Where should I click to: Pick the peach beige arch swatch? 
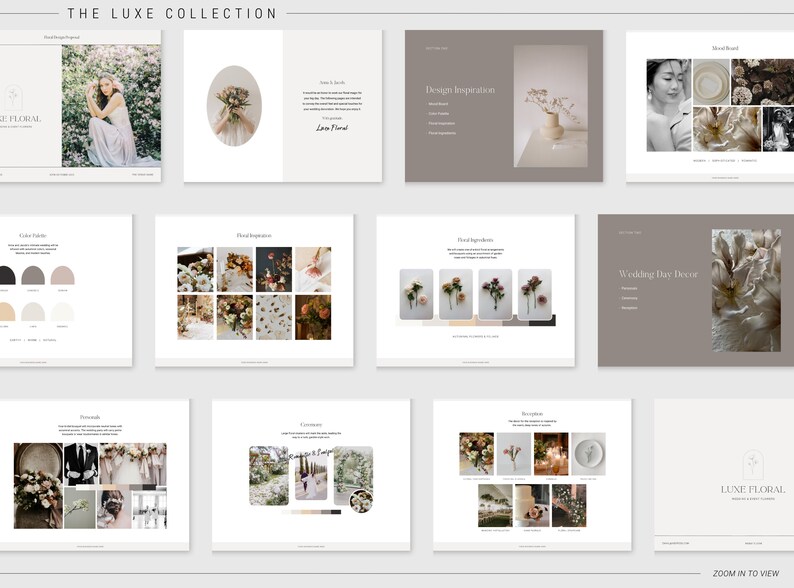tap(7, 312)
